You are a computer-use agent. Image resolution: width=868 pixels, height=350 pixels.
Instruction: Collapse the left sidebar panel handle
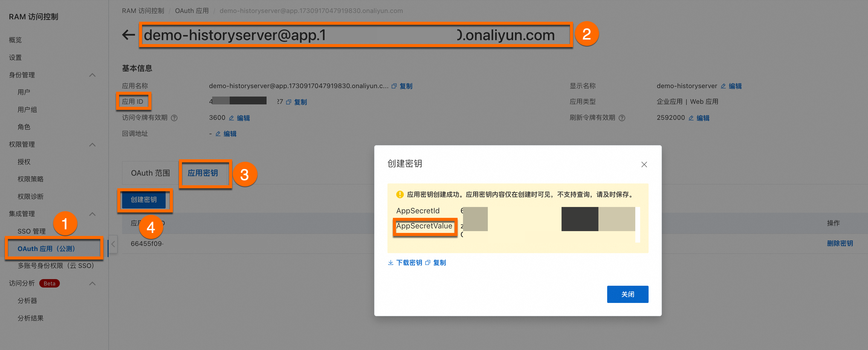pyautogui.click(x=113, y=244)
